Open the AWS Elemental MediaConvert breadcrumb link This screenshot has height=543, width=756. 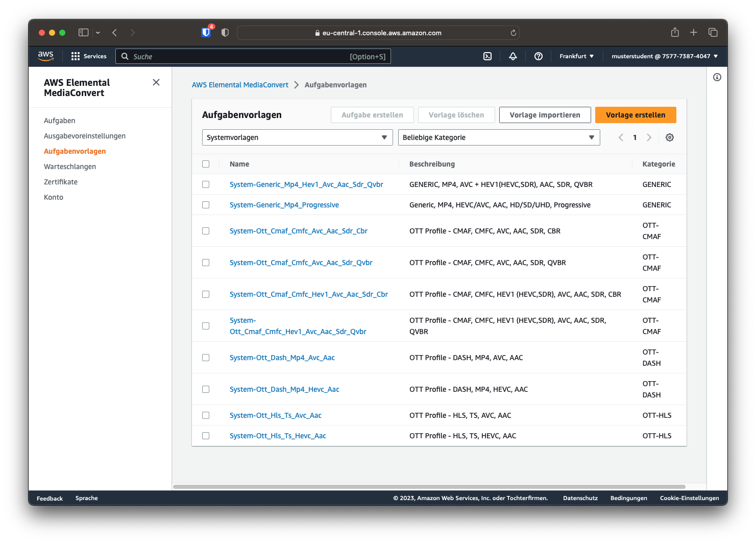point(240,85)
